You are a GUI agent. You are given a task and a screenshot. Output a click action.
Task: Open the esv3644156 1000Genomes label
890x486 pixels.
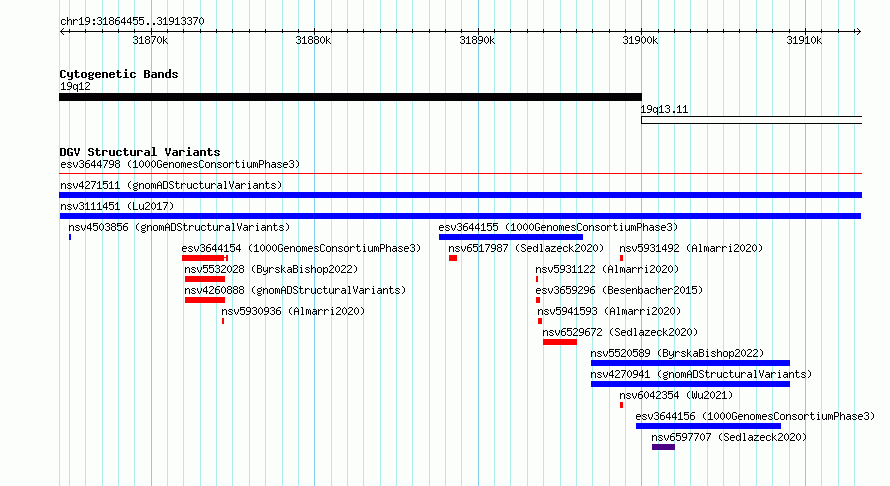pos(755,416)
